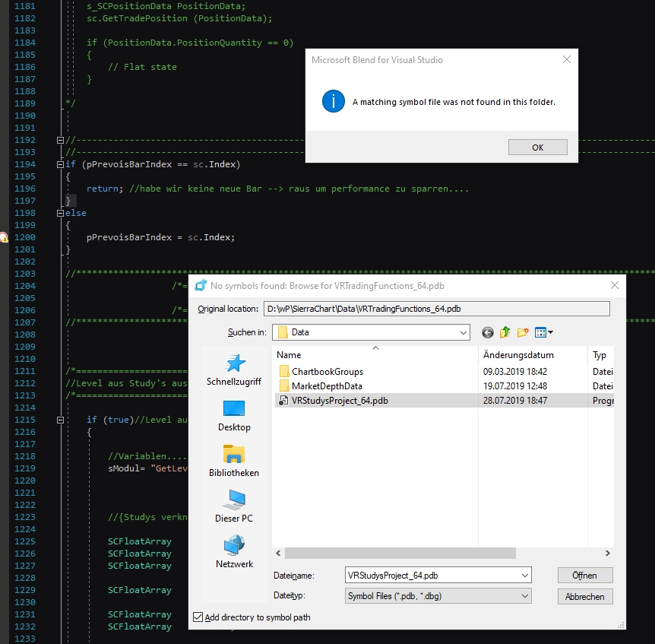Viewport: 655px width, 644px height.
Task: Click the Öffnen button
Action: tap(585, 575)
